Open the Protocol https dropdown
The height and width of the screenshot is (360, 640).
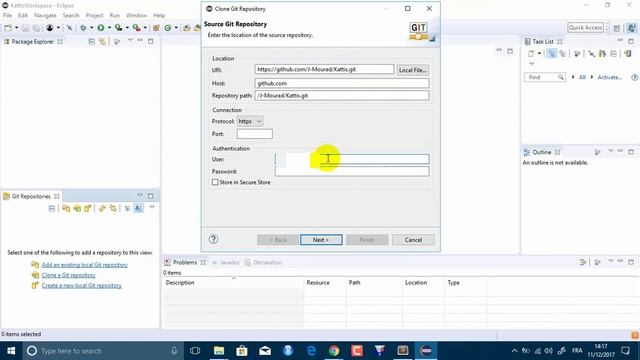[250, 121]
